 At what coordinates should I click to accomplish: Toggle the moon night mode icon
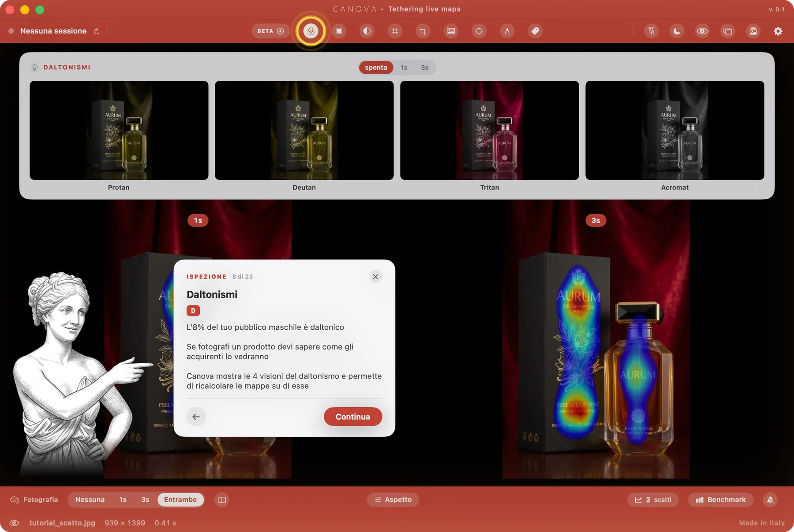coord(677,31)
